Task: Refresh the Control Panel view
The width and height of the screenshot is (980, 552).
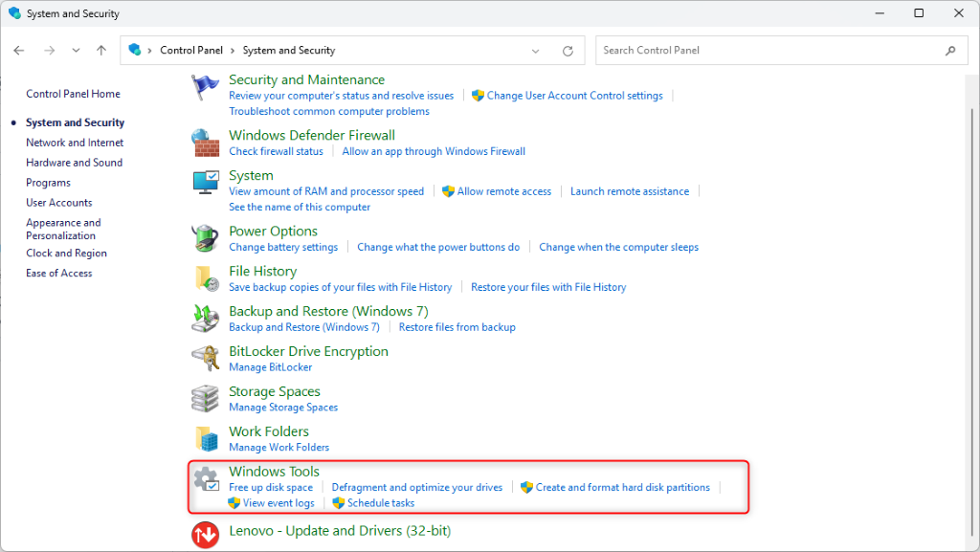Action: 568,51
